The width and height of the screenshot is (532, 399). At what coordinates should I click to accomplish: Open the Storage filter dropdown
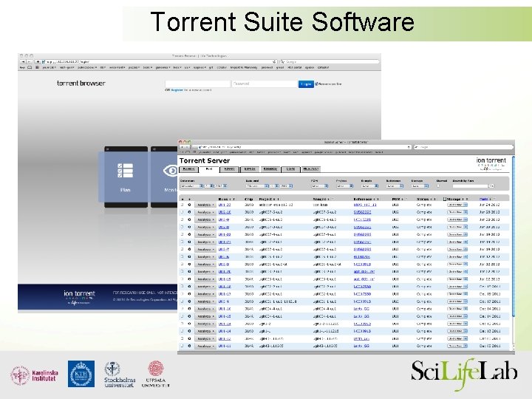click(420, 186)
